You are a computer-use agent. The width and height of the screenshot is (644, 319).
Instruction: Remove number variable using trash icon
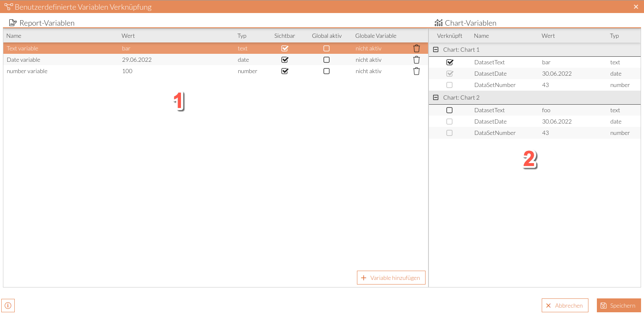416,71
